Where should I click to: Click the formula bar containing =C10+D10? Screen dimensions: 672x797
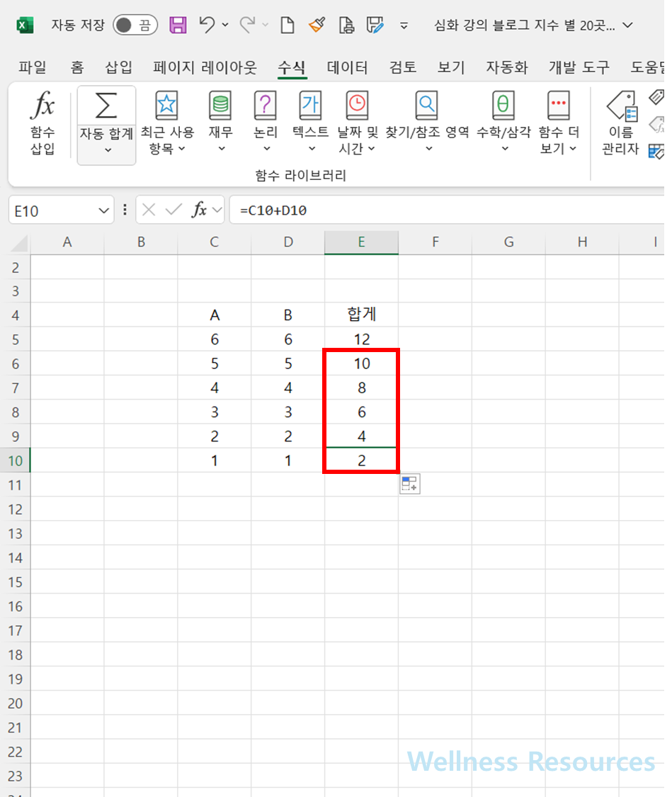coord(447,210)
